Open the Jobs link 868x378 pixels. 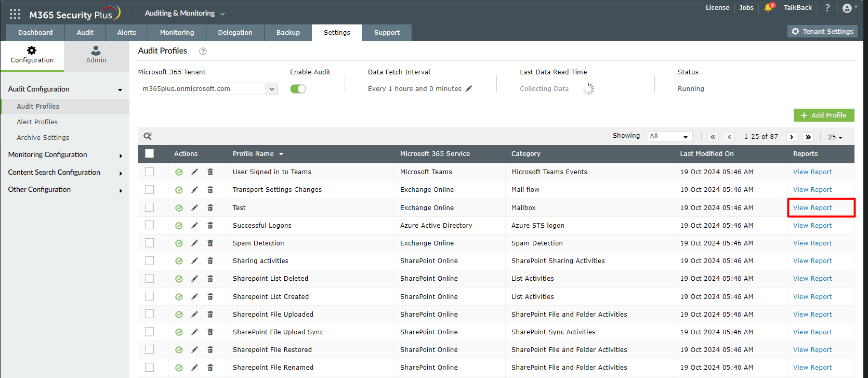tap(746, 8)
